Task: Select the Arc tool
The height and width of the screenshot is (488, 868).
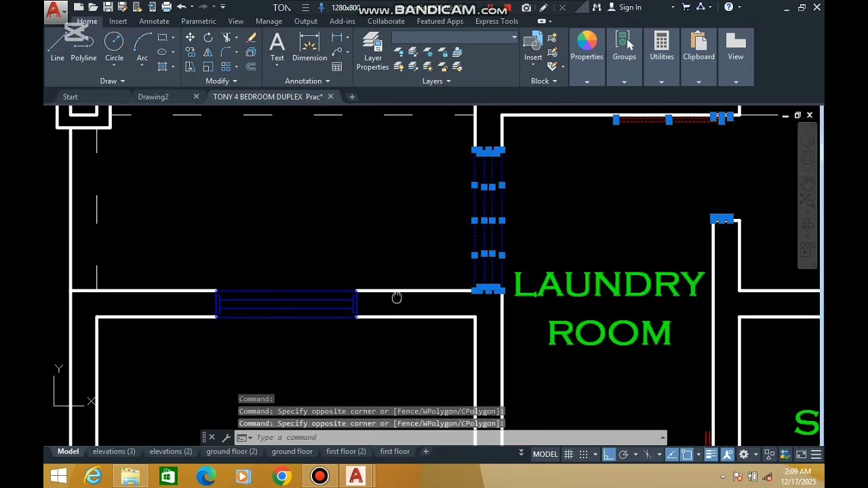Action: [142, 47]
